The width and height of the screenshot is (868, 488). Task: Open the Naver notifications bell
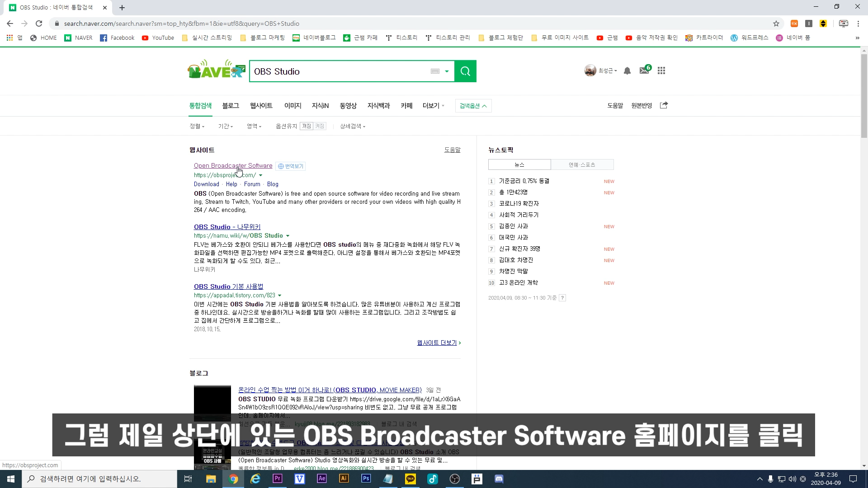[627, 71]
